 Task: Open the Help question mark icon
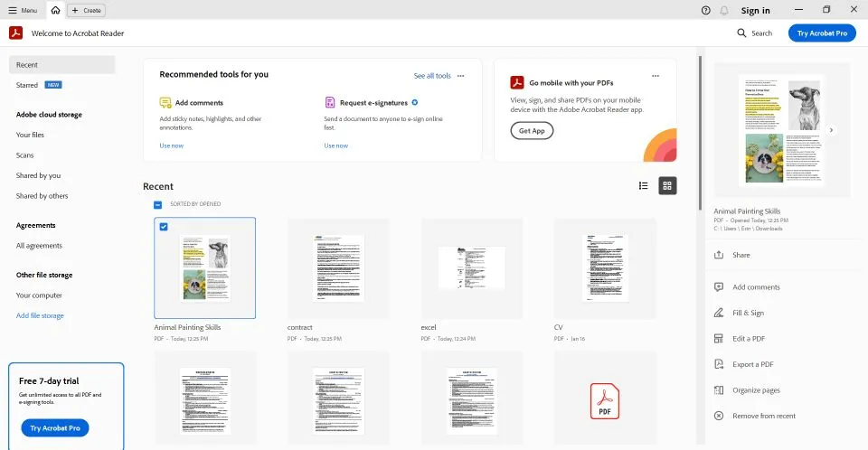[x=705, y=10]
